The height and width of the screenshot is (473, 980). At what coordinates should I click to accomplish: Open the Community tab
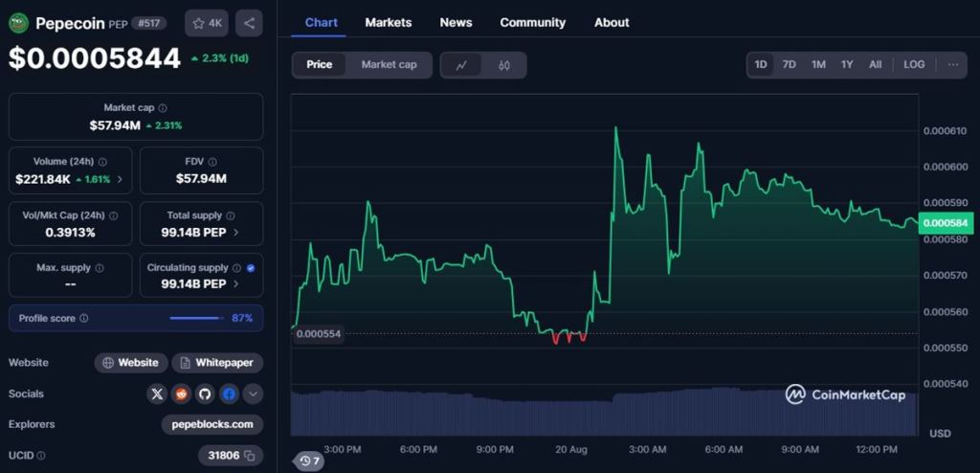(x=532, y=23)
